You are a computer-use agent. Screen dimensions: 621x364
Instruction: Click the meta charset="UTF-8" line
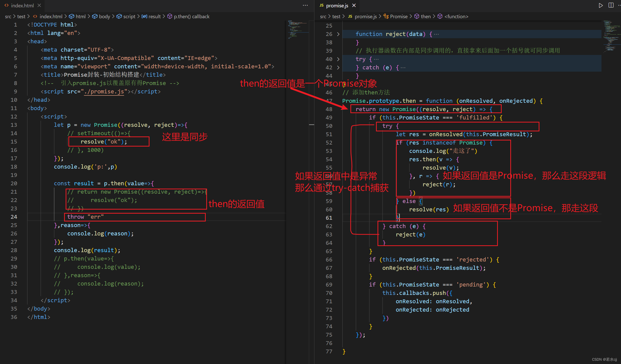coord(77,50)
